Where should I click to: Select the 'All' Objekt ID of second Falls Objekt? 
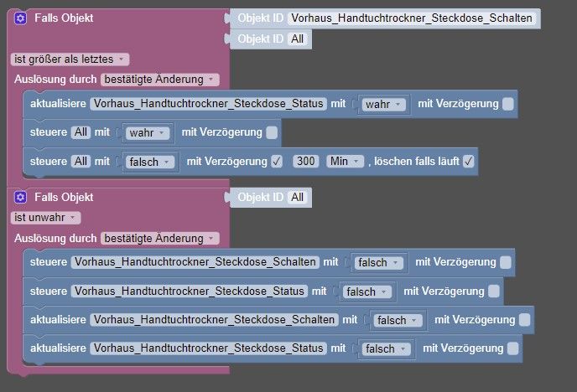[298, 198]
